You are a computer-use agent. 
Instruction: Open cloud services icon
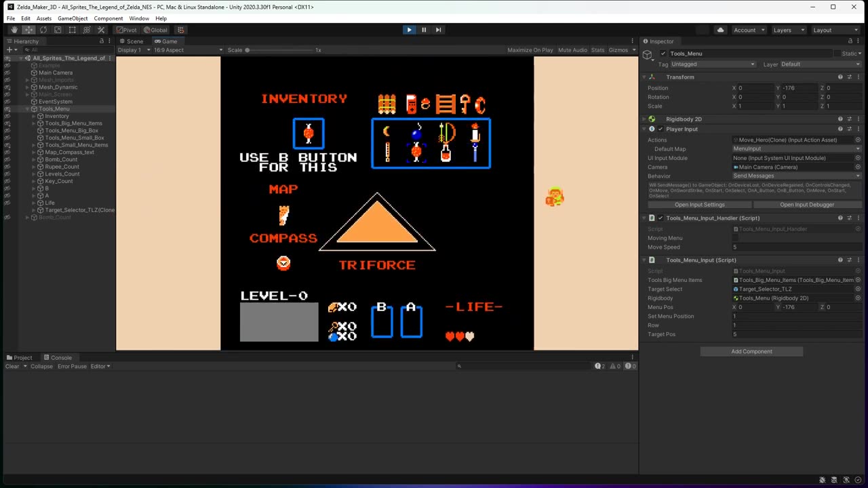pyautogui.click(x=720, y=30)
